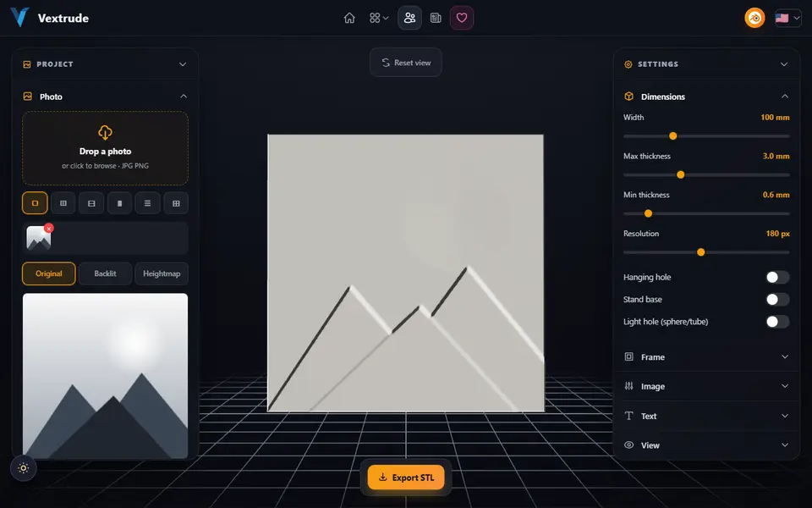Click the Vextrude brand name
812x508 pixels.
[x=63, y=18]
